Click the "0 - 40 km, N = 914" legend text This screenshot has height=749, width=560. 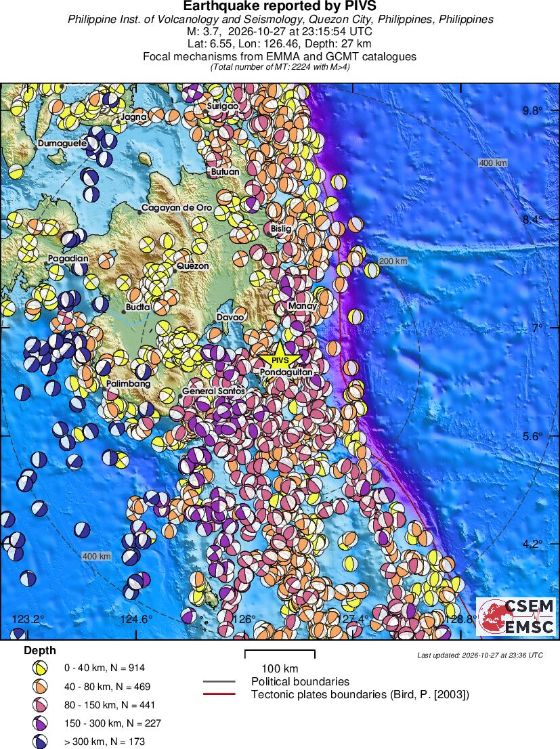coord(105,668)
